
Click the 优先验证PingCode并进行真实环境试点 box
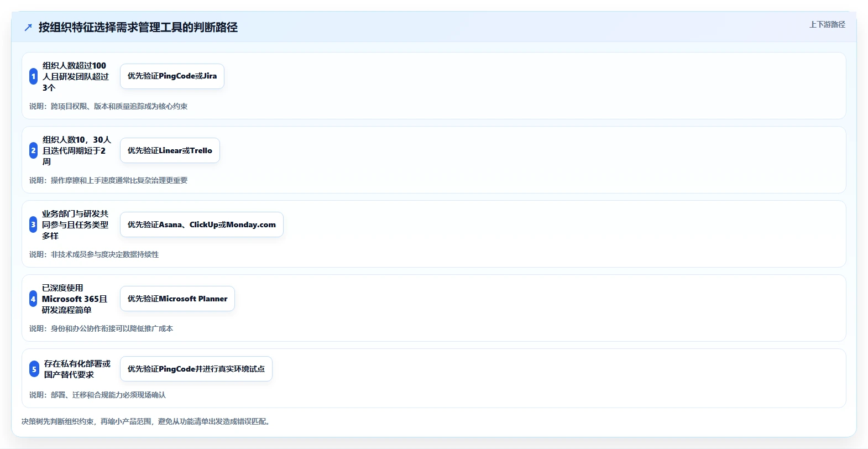coord(196,369)
